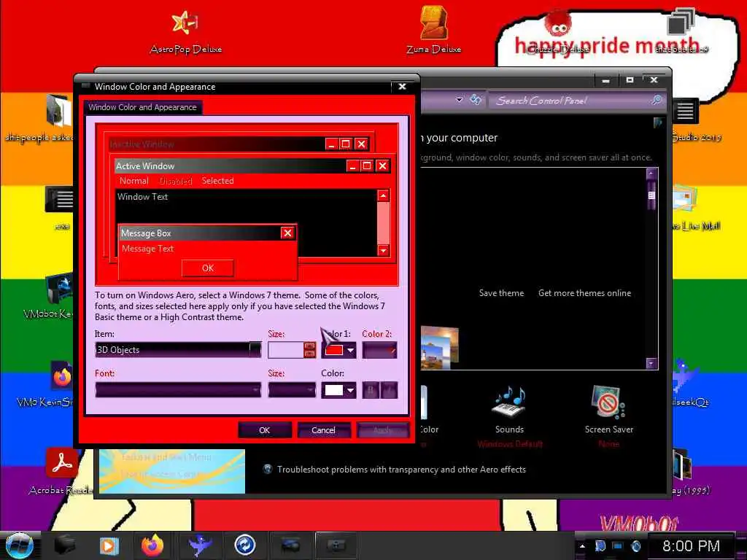Click the Windows Start orb
The width and height of the screenshot is (747, 560).
tap(20, 545)
